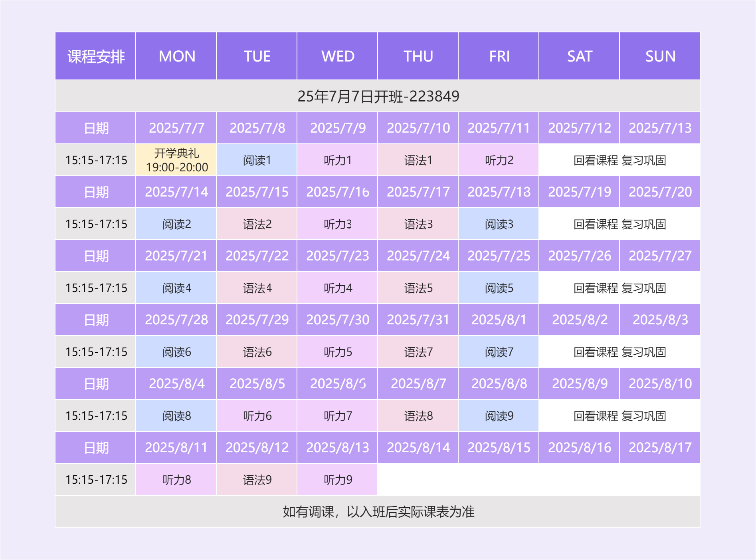Viewport: 756px width, 560px height.
Task: Click the 听力6 lesson cell
Action: coord(257,416)
